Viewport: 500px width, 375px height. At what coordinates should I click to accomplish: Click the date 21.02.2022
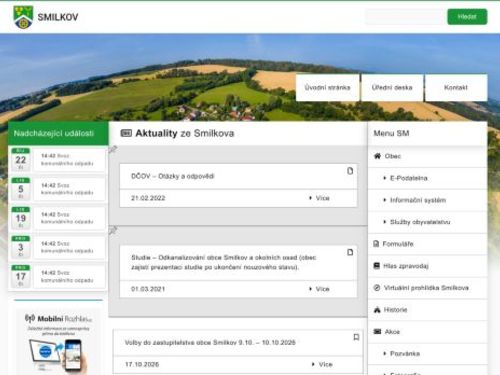click(148, 198)
